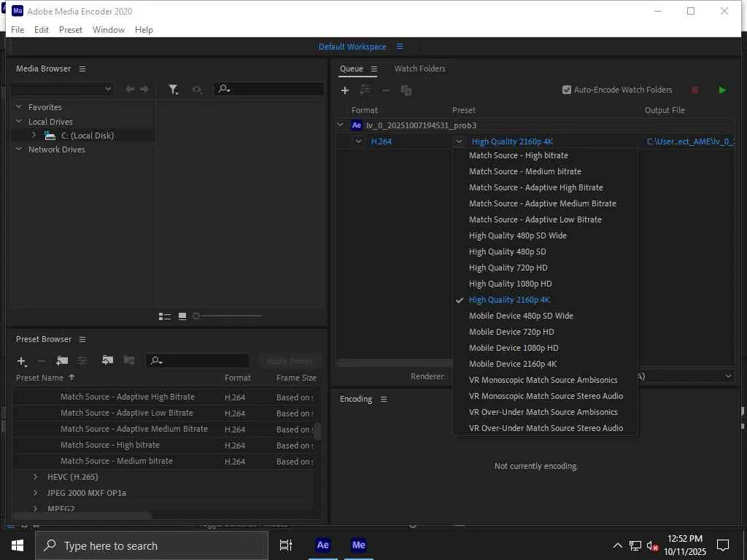Open the output file path link

click(x=690, y=141)
